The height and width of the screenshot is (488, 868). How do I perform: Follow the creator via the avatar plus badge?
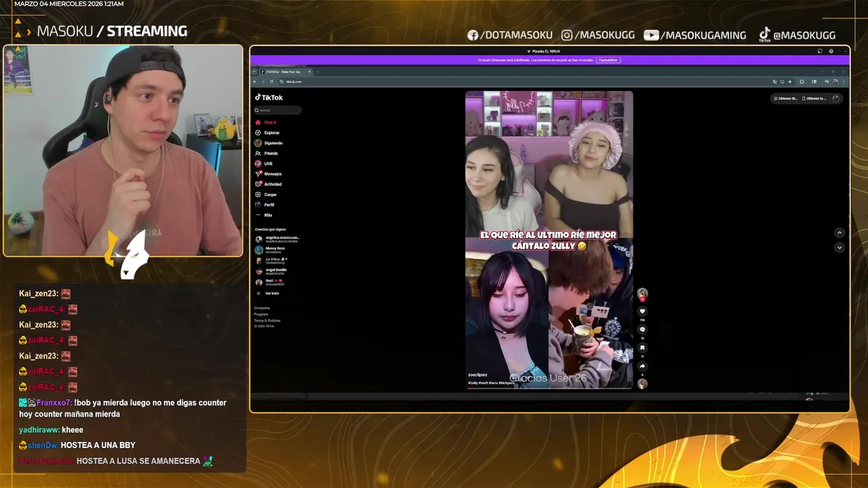pyautogui.click(x=642, y=298)
